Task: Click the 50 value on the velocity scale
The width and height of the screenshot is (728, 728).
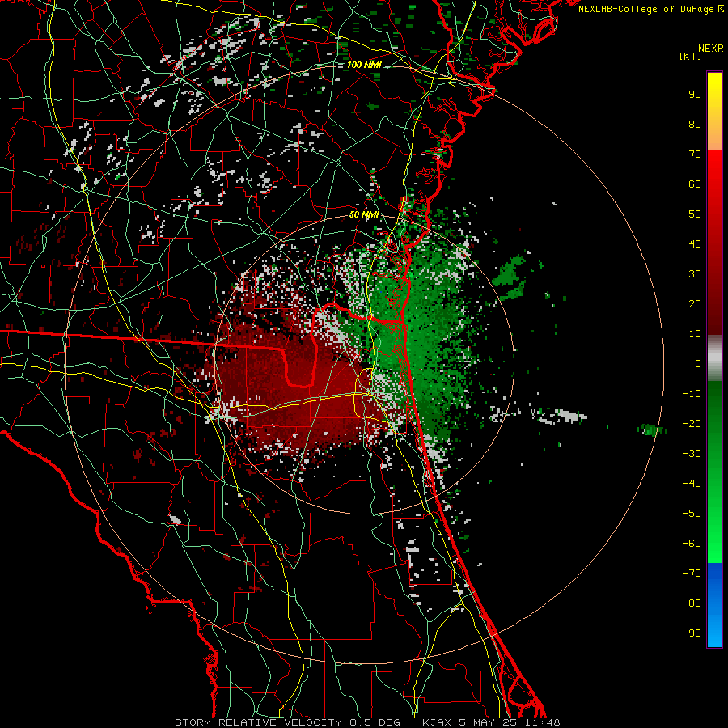Action: (x=695, y=214)
